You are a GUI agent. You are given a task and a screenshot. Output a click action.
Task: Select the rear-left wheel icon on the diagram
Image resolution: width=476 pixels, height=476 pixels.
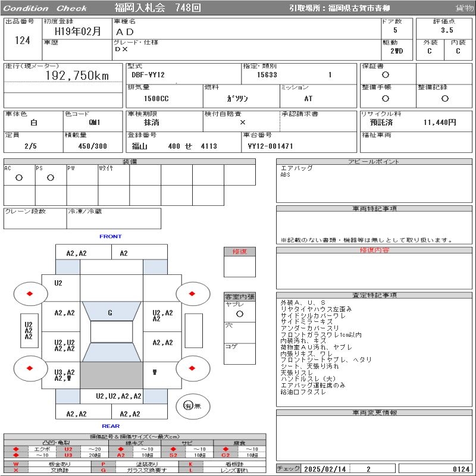tap(29, 368)
